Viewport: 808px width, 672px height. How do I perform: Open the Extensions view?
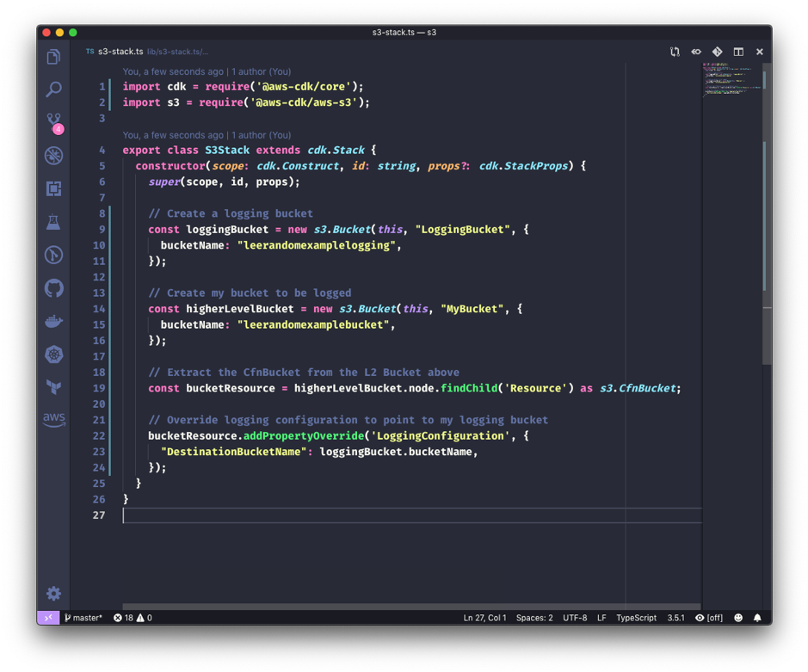[x=53, y=188]
